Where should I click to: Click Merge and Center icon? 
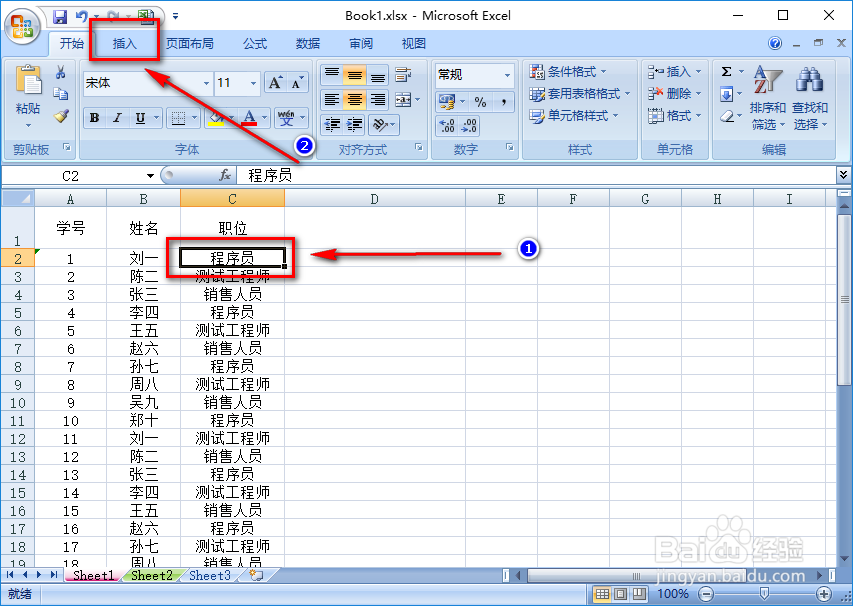pos(403,100)
